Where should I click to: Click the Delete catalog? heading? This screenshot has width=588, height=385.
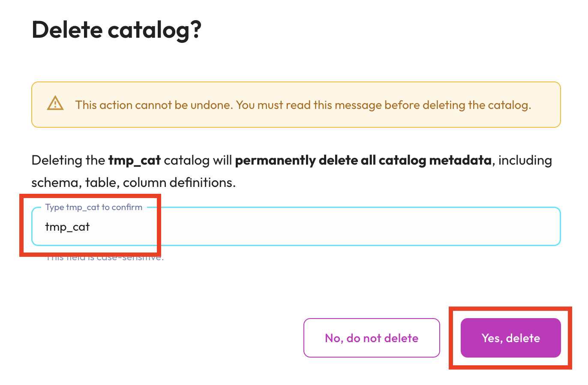[x=116, y=30]
